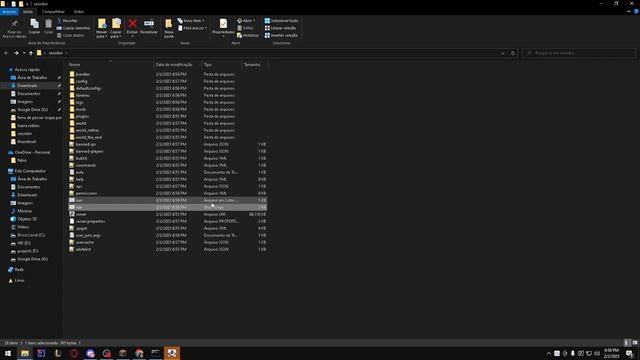The image size is (640, 360).
Task: Click Colar atalho in the ribbon
Action: point(71,35)
